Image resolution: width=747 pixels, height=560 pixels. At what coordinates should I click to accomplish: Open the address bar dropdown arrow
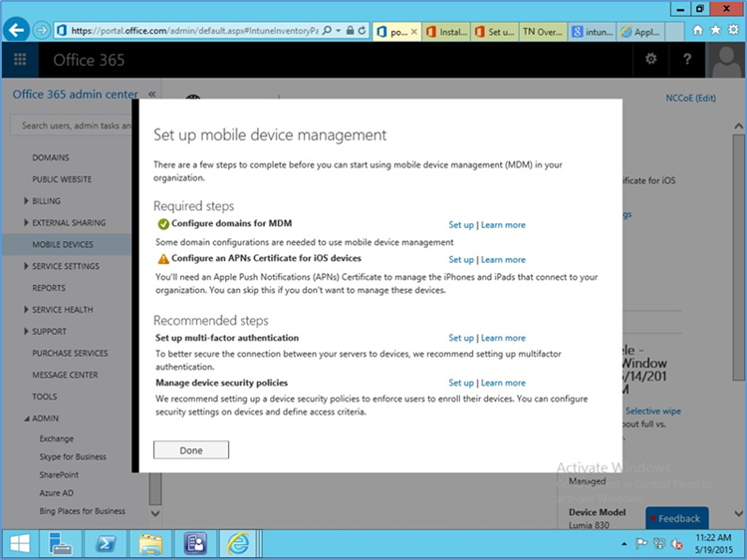click(339, 31)
